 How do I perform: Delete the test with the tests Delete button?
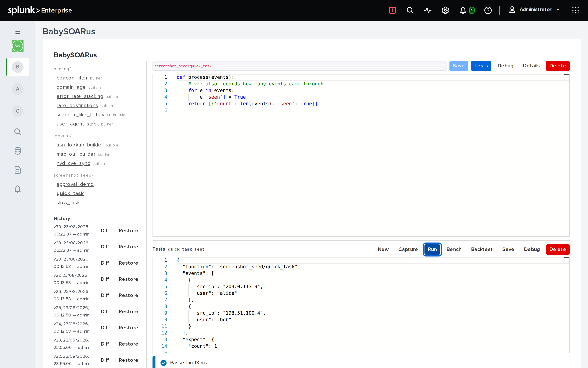coord(558,249)
